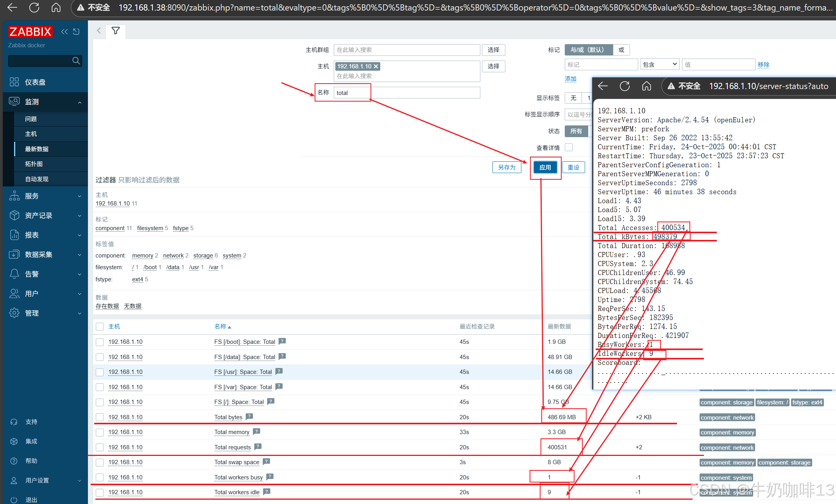
Task: Click the 名称 name input field
Action: tap(406, 93)
